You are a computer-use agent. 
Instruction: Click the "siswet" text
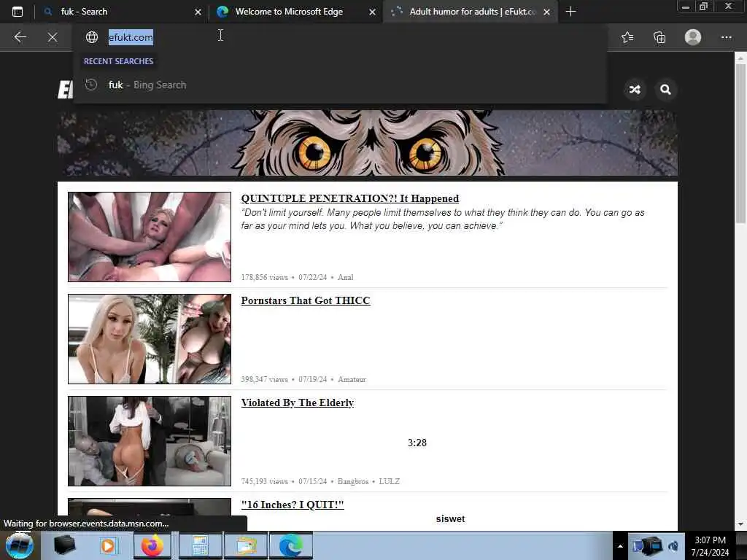pos(450,519)
